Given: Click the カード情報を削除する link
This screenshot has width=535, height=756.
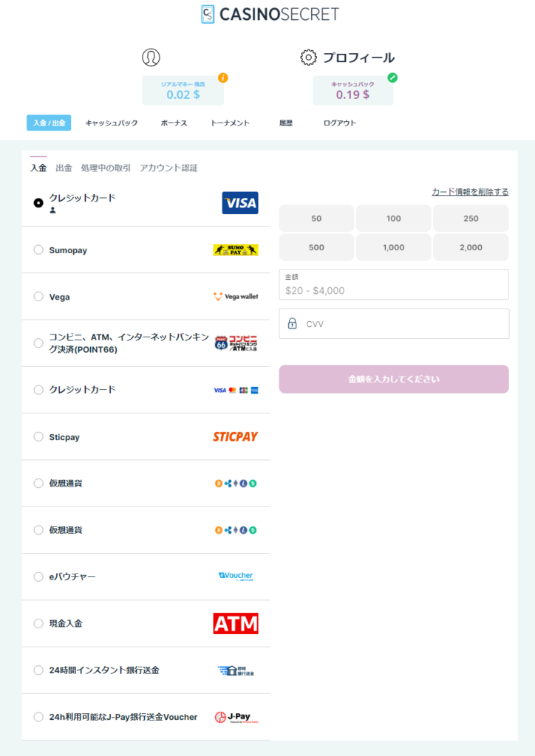Looking at the screenshot, I should coord(470,192).
